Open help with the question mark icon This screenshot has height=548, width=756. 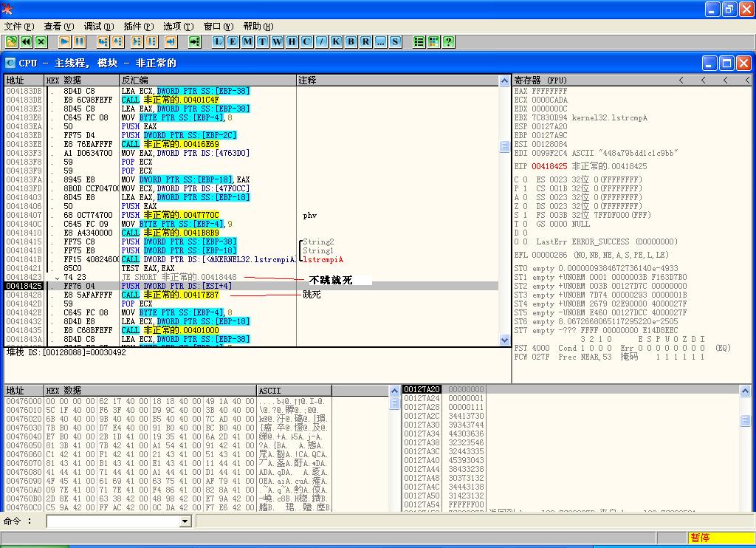pos(448,42)
